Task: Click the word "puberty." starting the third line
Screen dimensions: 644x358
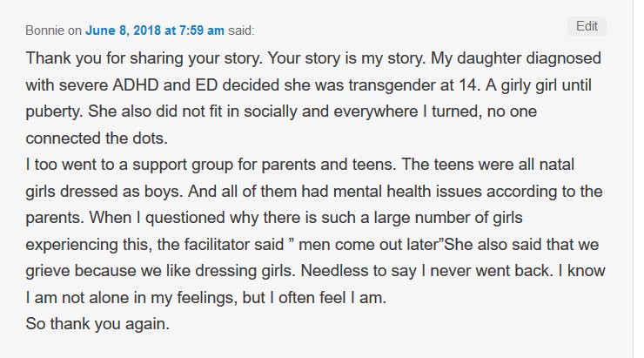Action: [54, 111]
